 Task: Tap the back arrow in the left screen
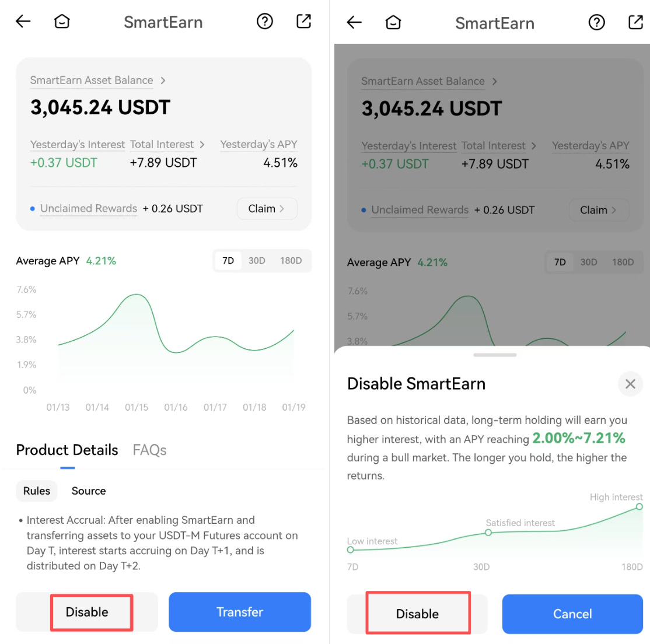pyautogui.click(x=23, y=22)
